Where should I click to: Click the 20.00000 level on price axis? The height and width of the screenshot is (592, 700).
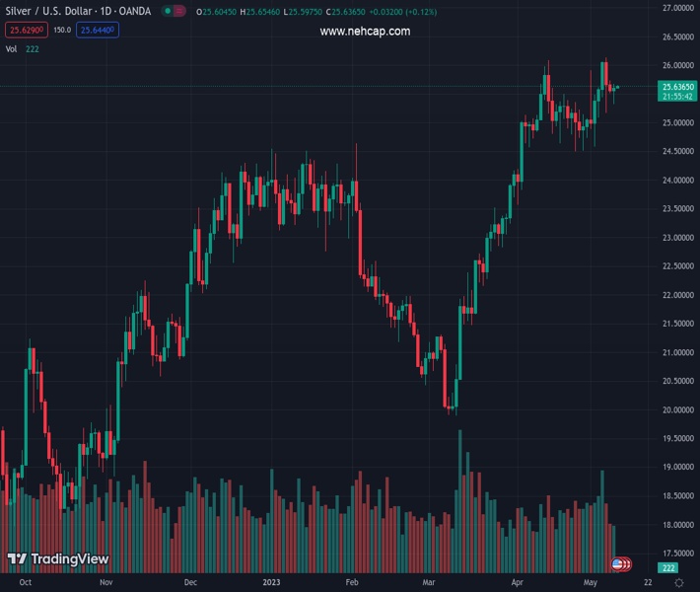click(x=677, y=410)
